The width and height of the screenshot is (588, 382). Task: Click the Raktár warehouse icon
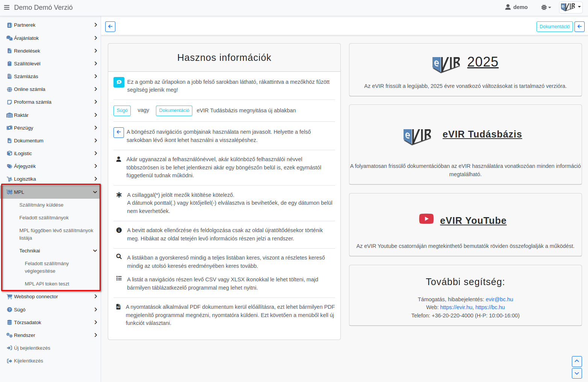tap(9, 115)
